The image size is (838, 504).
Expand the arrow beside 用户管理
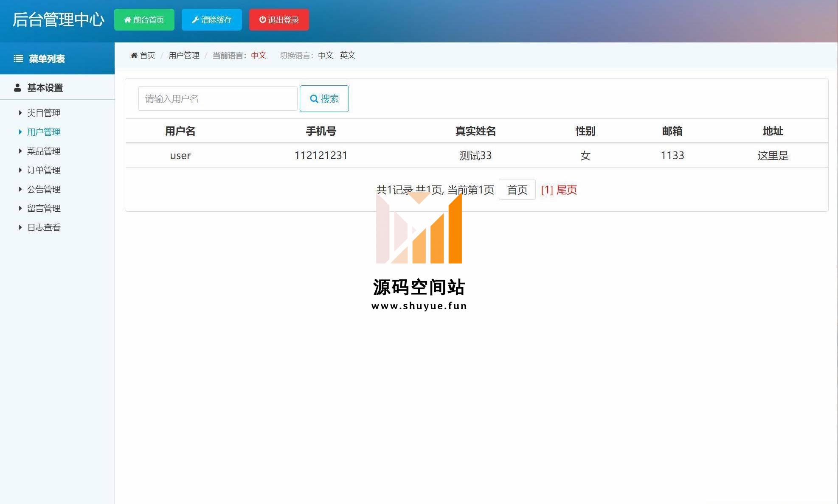point(20,132)
